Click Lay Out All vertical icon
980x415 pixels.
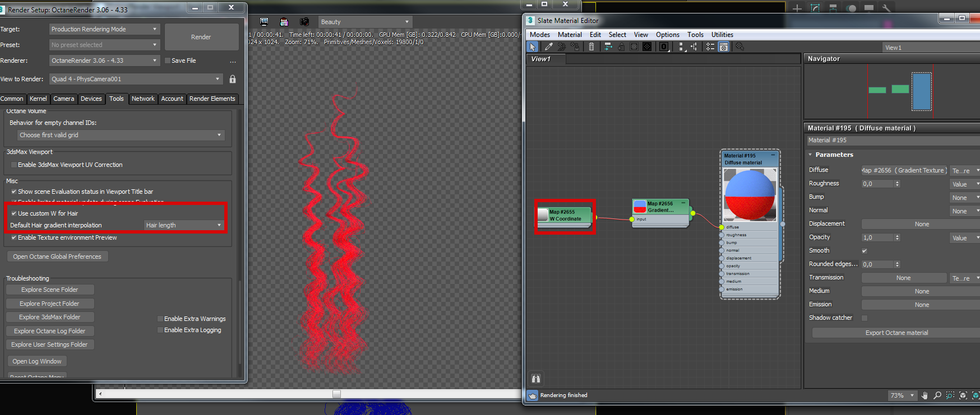tap(681, 47)
